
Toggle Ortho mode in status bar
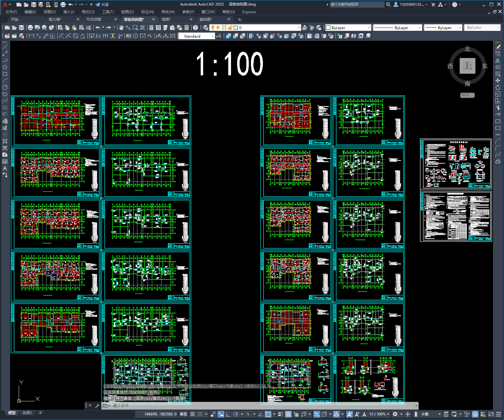coord(228,414)
